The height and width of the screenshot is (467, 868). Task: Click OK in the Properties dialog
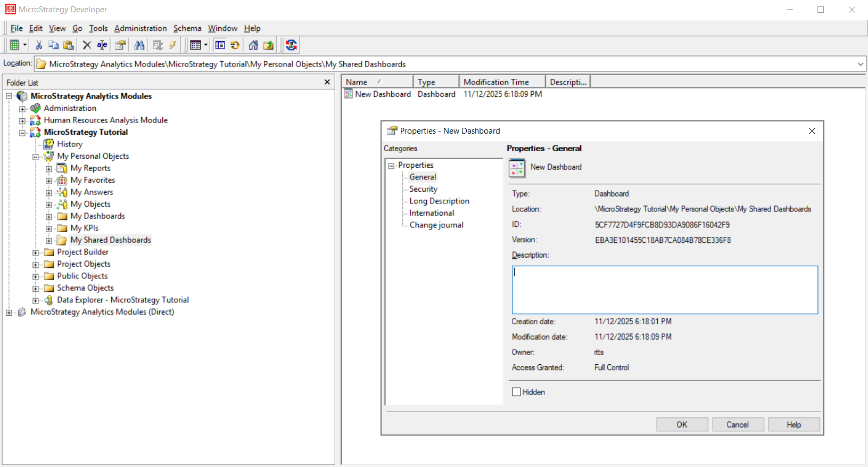coord(682,424)
